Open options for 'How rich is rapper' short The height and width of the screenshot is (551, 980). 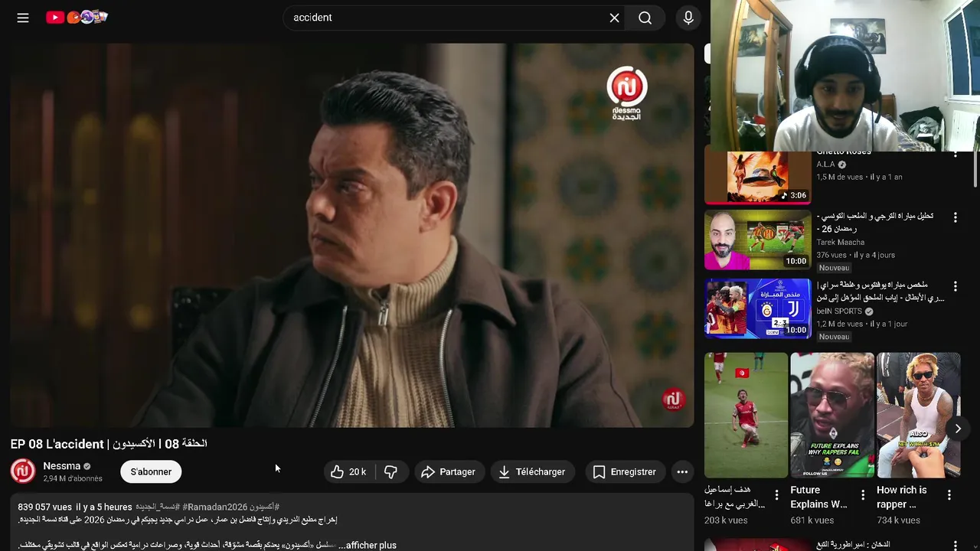[x=949, y=495]
